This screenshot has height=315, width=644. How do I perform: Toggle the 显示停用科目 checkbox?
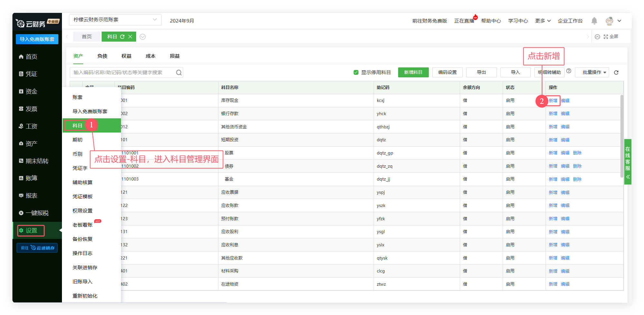(x=356, y=73)
